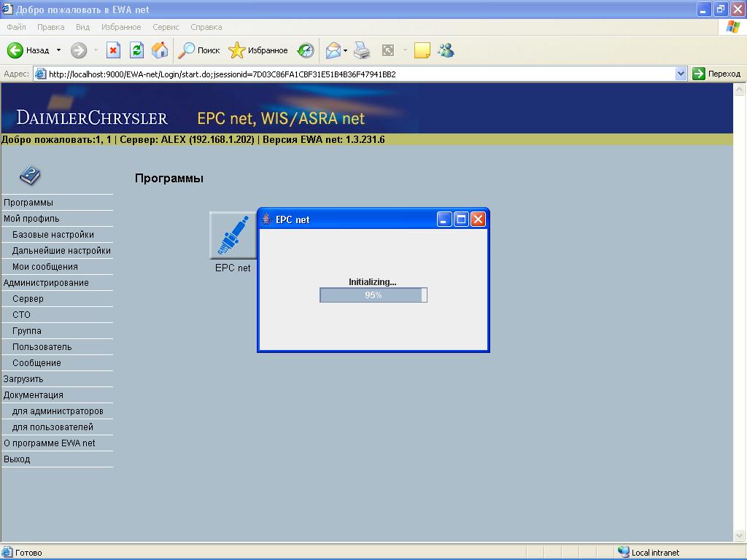The height and width of the screenshot is (560, 747).
Task: Open the Справка menu
Action: pyautogui.click(x=206, y=27)
